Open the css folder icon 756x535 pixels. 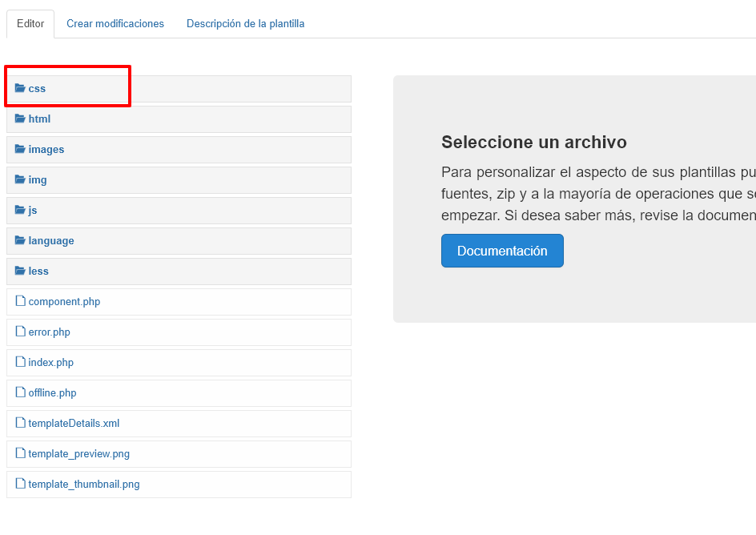tap(20, 88)
